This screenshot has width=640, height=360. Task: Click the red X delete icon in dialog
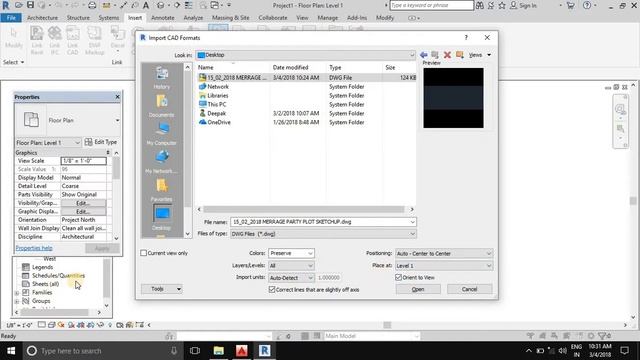[447, 55]
